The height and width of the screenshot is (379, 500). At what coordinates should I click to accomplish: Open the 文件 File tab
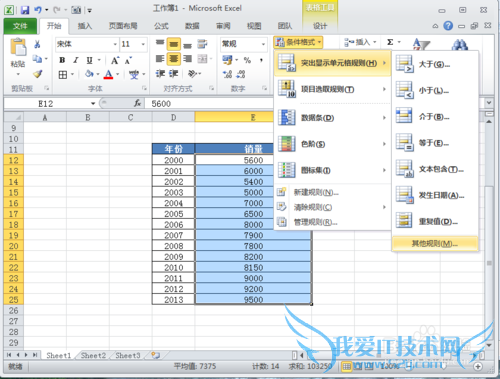click(20, 26)
